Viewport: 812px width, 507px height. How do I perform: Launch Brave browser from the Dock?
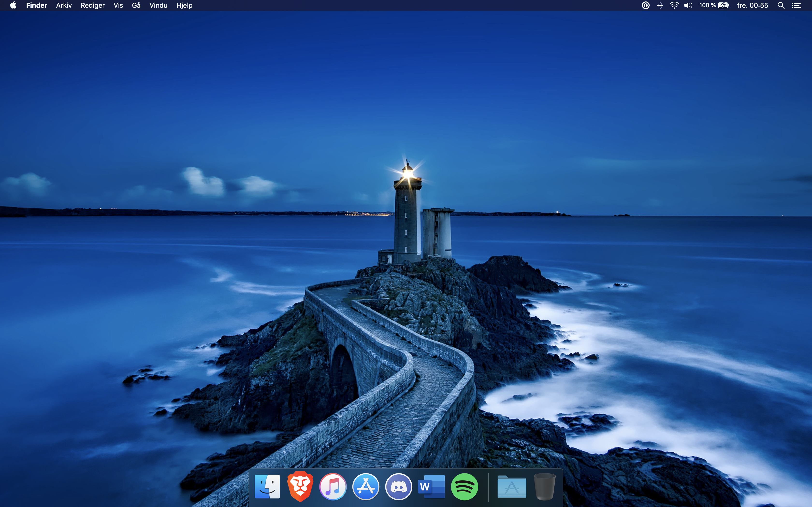300,486
